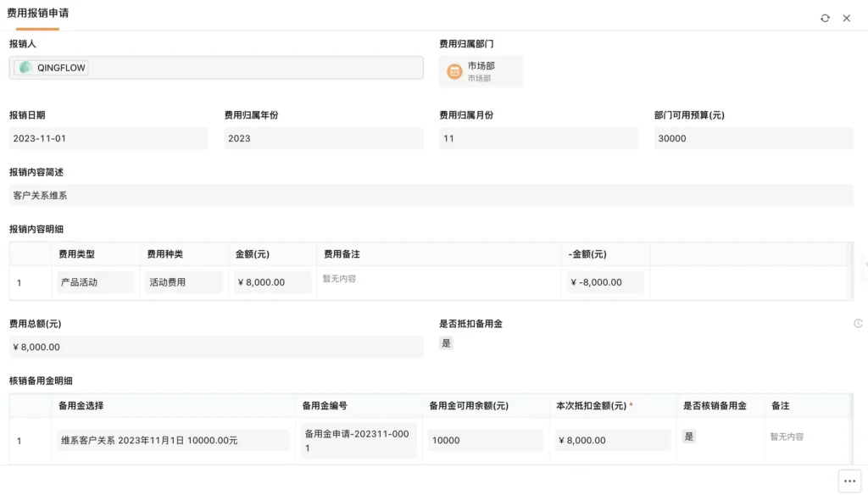Open the 费用归属月份 field showing 11
This screenshot has width=868, height=495.
(x=538, y=138)
